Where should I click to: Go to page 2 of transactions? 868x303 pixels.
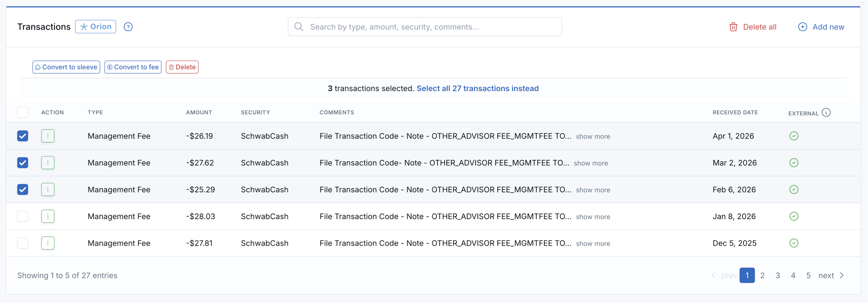click(763, 275)
